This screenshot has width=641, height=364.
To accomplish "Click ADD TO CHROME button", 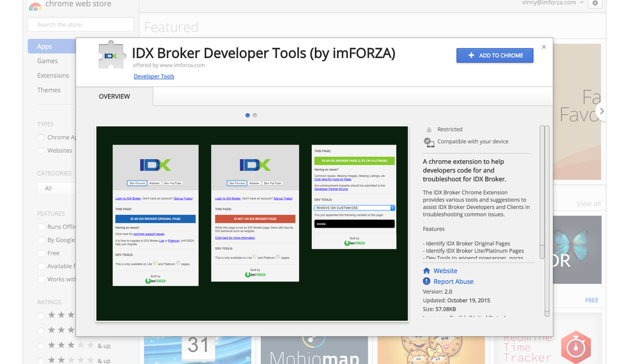I will pyautogui.click(x=495, y=56).
